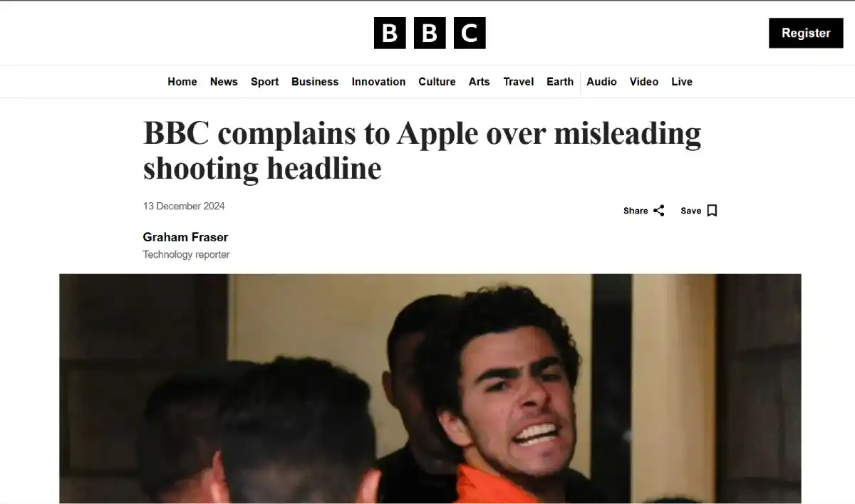Click the Save text label
The height and width of the screenshot is (504, 855).
coord(691,211)
